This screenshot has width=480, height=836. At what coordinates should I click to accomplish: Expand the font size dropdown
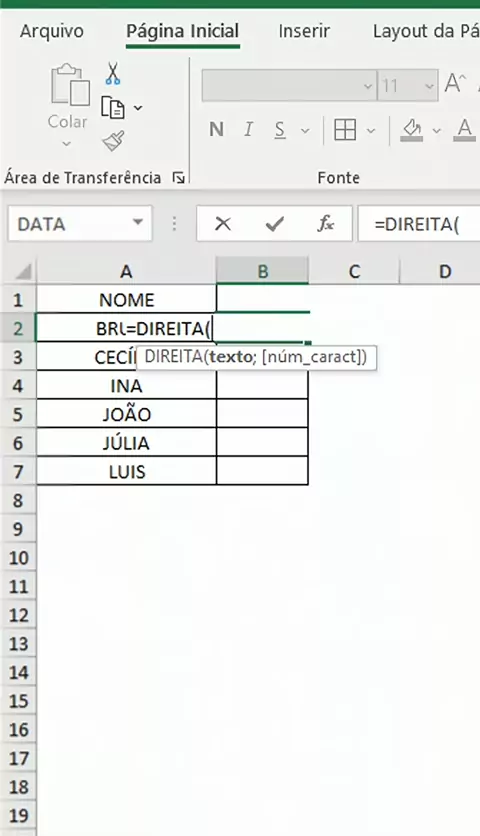[429, 86]
